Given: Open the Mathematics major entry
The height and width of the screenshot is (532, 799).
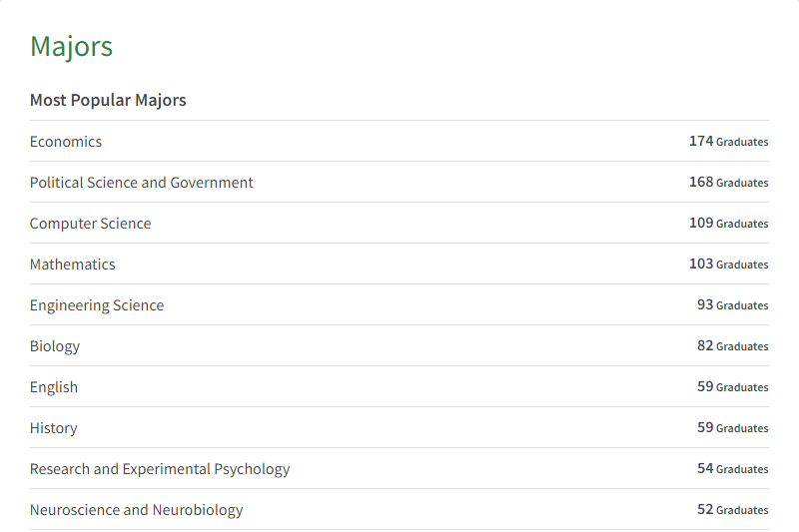Looking at the screenshot, I should point(72,265).
